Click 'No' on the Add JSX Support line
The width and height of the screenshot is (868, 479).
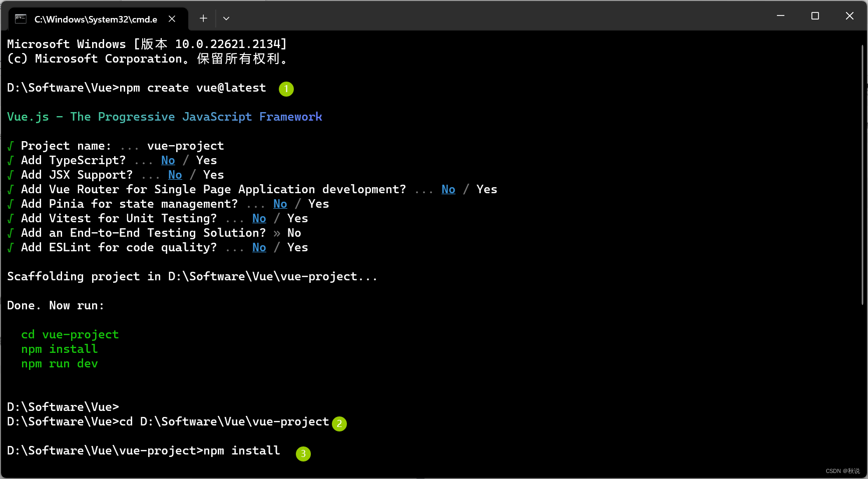click(x=175, y=175)
